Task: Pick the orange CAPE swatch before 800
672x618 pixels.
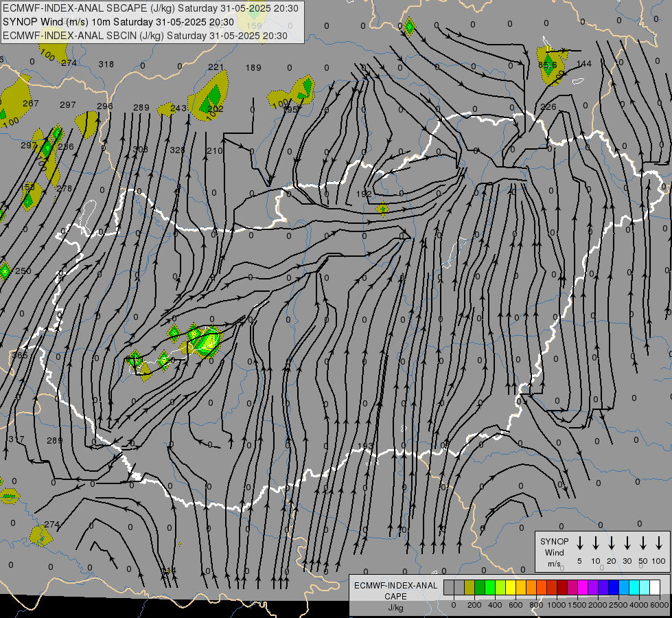Action: point(531,587)
